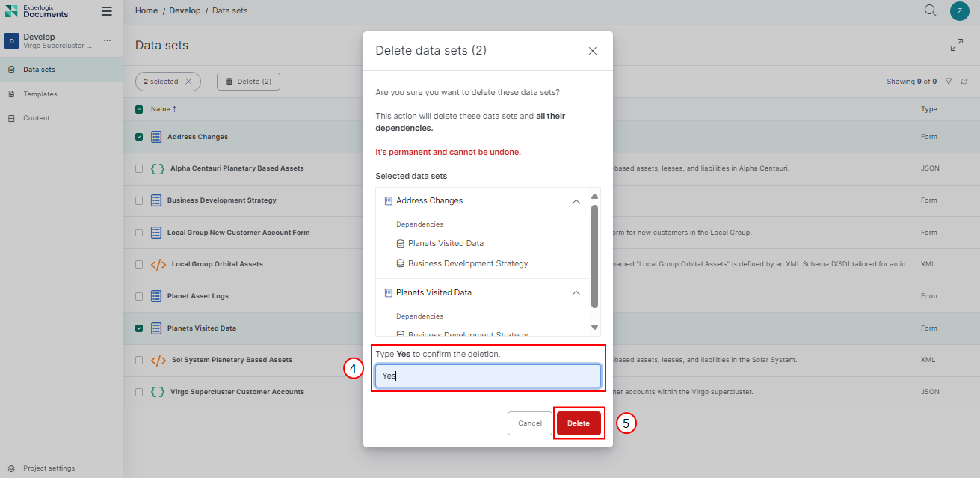Screen dimensions: 980x478
Task: Sort by the Name column header
Action: [x=163, y=109]
